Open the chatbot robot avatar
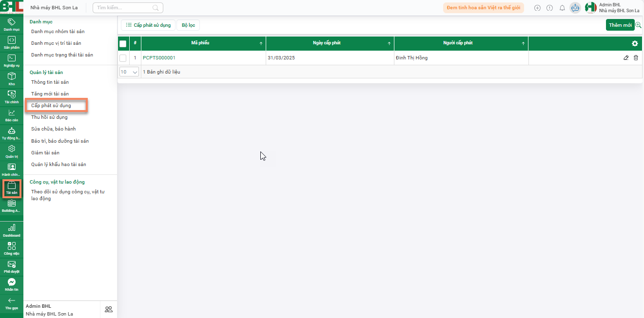 (575, 8)
